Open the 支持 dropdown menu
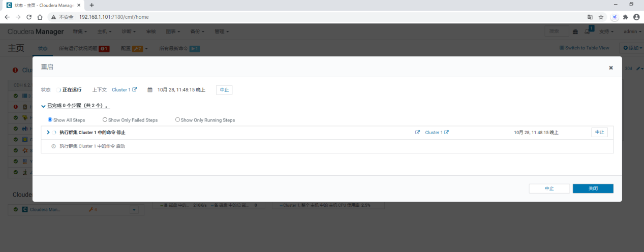The height and width of the screenshot is (252, 644). [606, 31]
